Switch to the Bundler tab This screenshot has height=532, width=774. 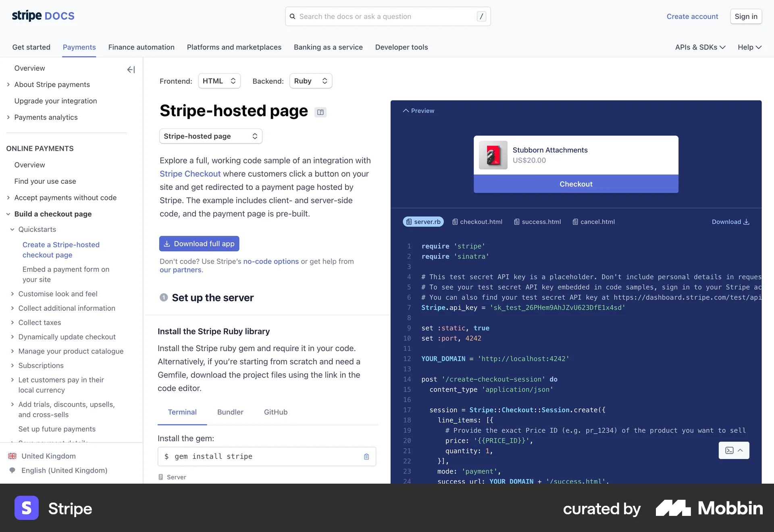coord(230,412)
